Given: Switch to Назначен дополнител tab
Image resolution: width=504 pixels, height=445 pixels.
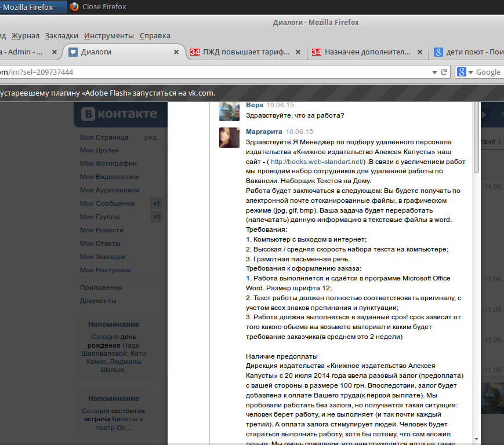Looking at the screenshot, I should 368,52.
